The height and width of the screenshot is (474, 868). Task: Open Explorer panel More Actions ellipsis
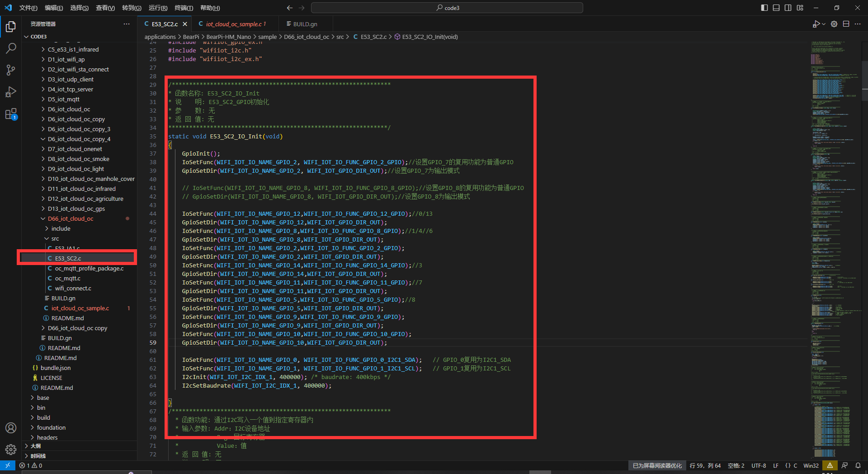(x=127, y=24)
